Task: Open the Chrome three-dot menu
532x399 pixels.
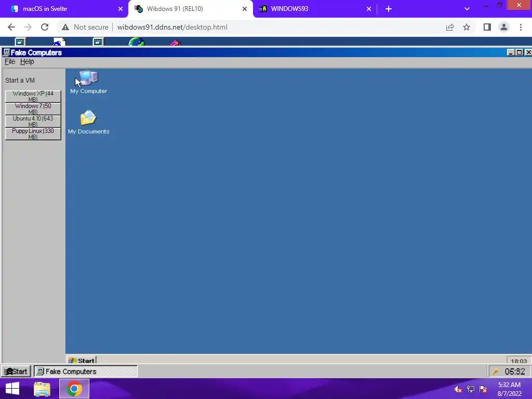Action: pos(521,27)
